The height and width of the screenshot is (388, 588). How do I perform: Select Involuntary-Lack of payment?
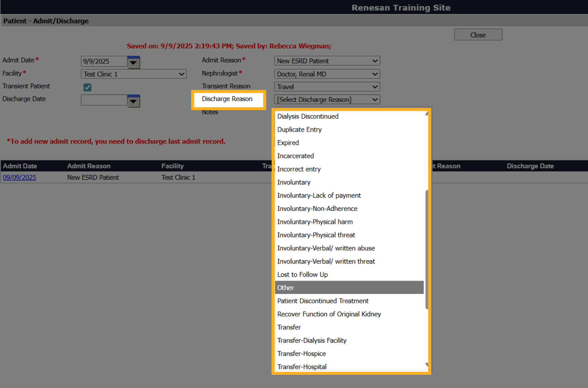pyautogui.click(x=349, y=196)
